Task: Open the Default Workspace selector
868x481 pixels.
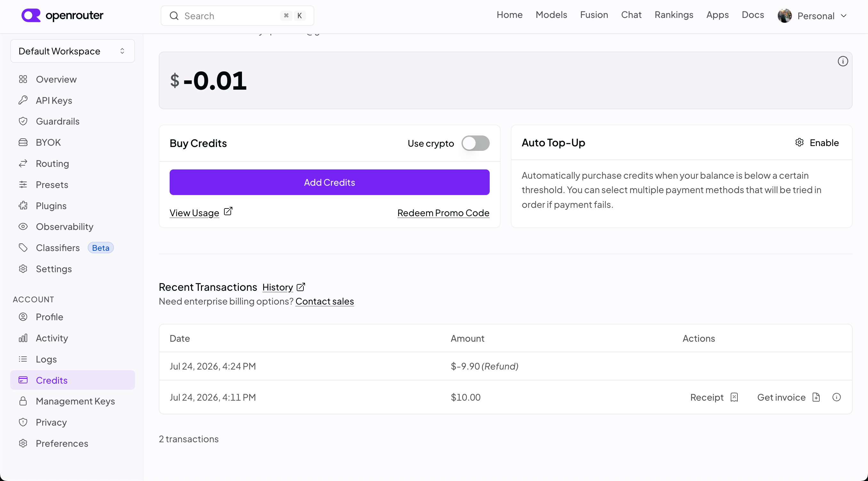Action: (72, 51)
